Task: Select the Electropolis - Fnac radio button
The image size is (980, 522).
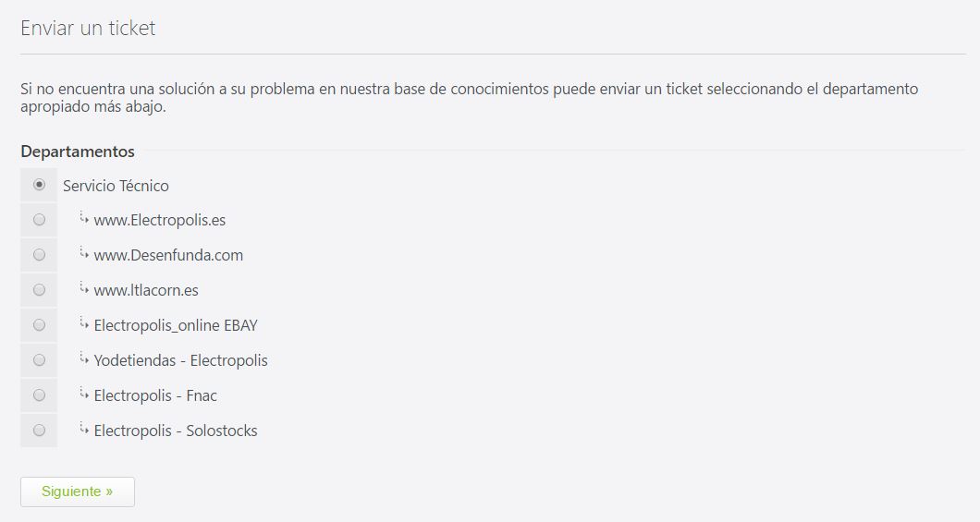Action: click(39, 395)
